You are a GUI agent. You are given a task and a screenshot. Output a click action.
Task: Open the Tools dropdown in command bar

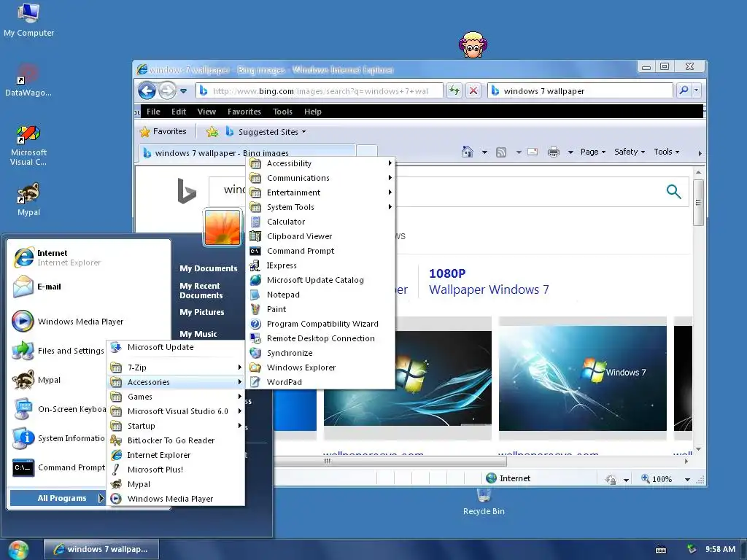(x=667, y=152)
